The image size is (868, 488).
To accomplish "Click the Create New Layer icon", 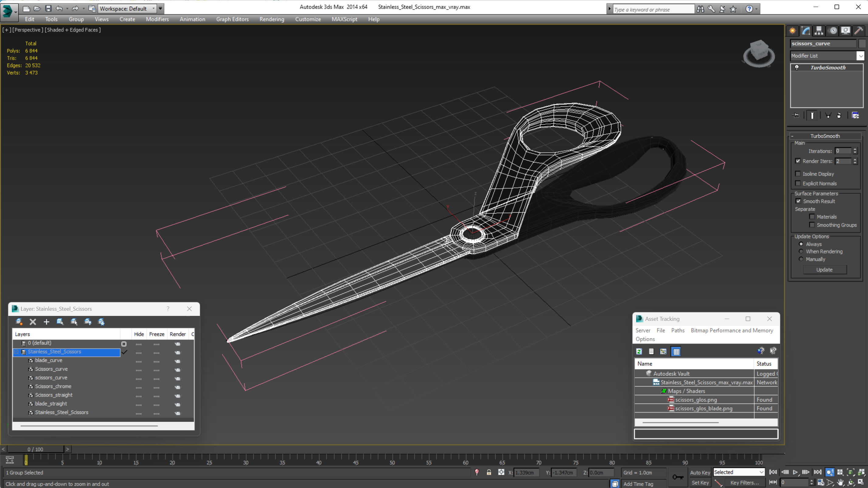I will pos(19,322).
